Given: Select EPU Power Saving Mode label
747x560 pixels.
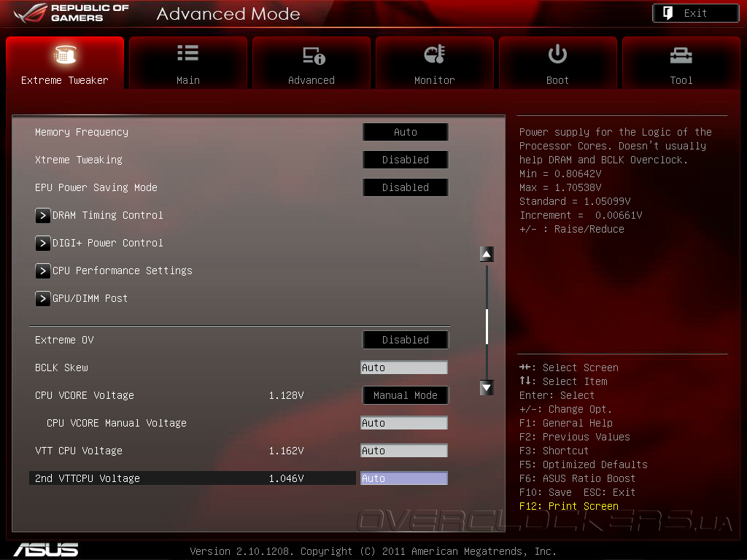Looking at the screenshot, I should point(96,187).
